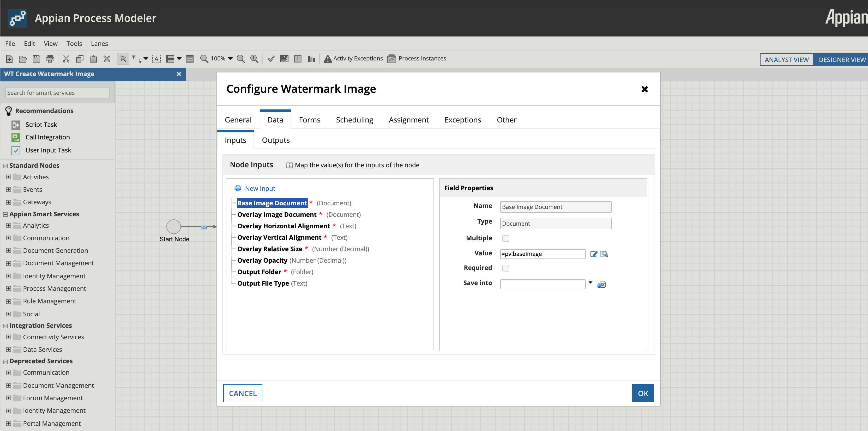The height and width of the screenshot is (431, 868).
Task: Select the Script Task recommendation
Action: pyautogui.click(x=41, y=125)
